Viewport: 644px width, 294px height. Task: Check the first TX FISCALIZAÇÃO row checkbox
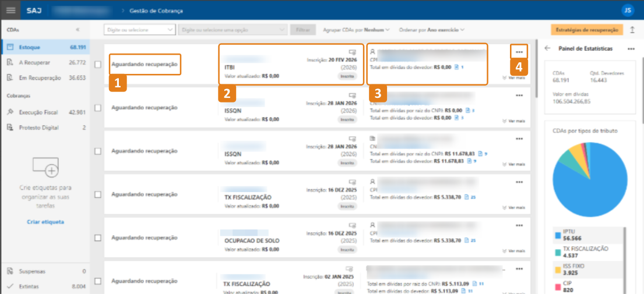tap(98, 195)
